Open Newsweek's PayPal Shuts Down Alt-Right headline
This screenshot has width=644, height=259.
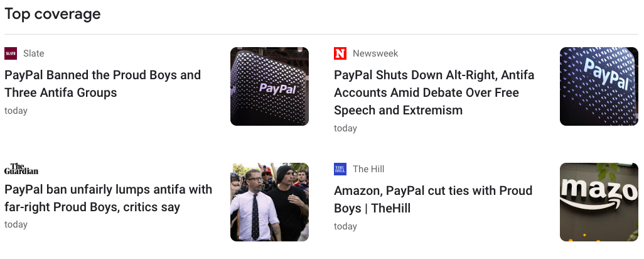434,92
